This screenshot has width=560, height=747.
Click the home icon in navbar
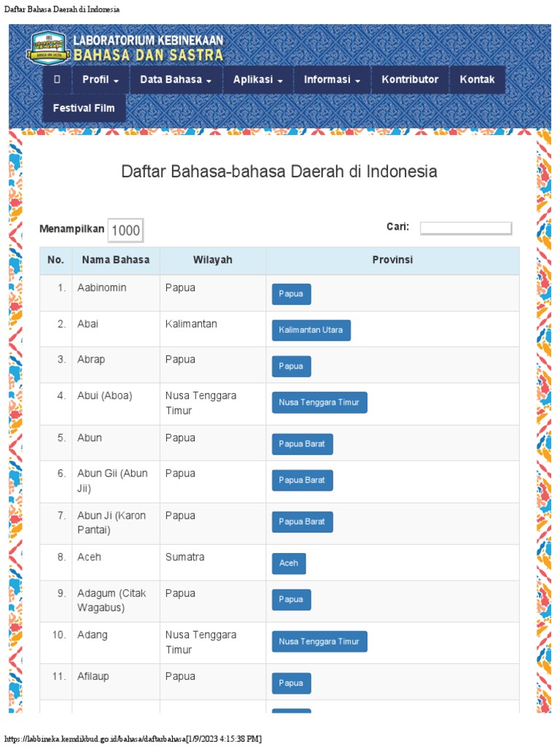[57, 80]
